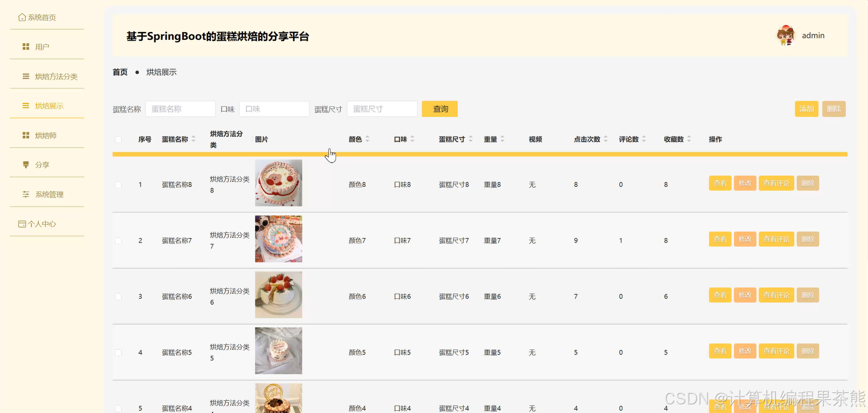
Task: Click the sliders icon beside 系统管理
Action: pos(26,194)
